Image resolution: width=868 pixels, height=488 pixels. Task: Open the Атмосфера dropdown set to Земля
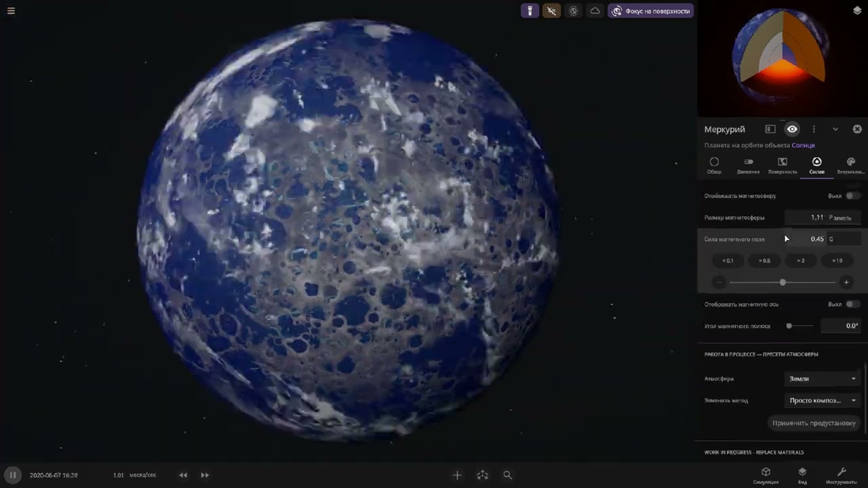click(x=823, y=379)
